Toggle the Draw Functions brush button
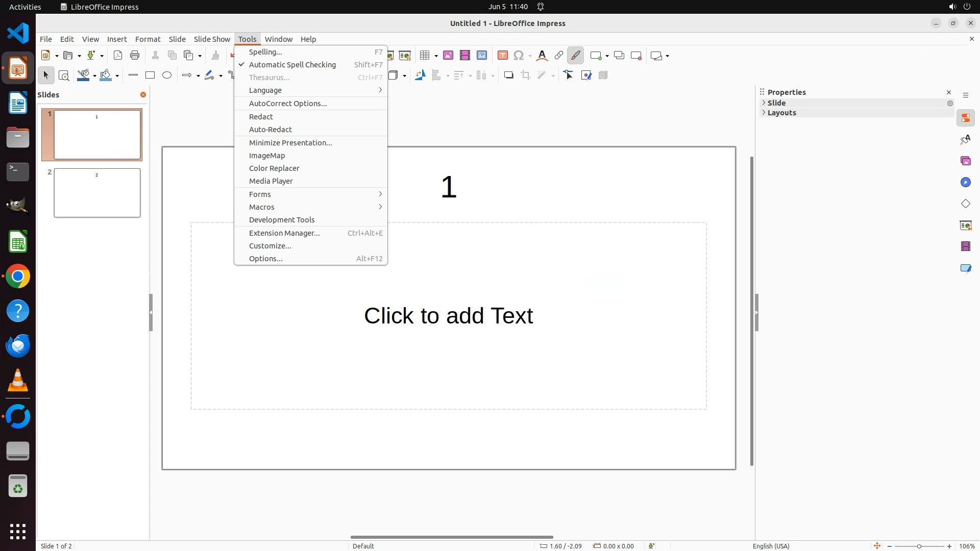The width and height of the screenshot is (980, 551). [x=575, y=56]
